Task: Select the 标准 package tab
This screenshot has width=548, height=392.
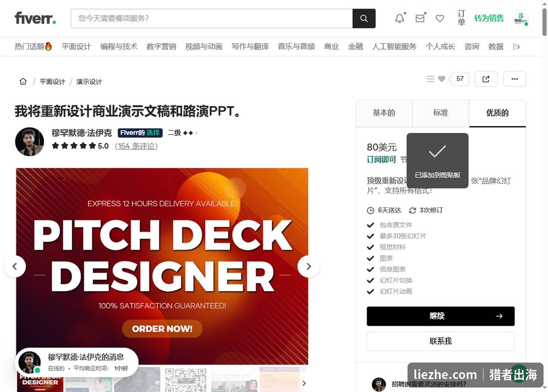Action: (441, 113)
